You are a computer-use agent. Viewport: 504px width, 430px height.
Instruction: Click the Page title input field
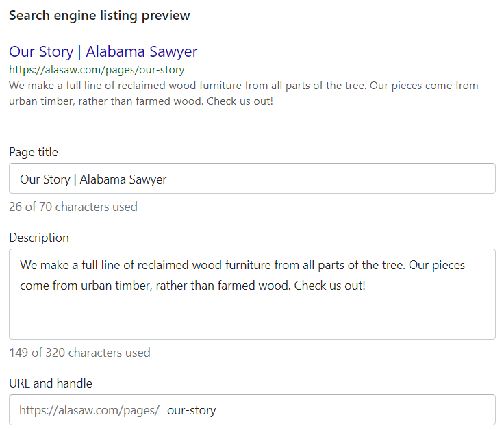tap(252, 178)
